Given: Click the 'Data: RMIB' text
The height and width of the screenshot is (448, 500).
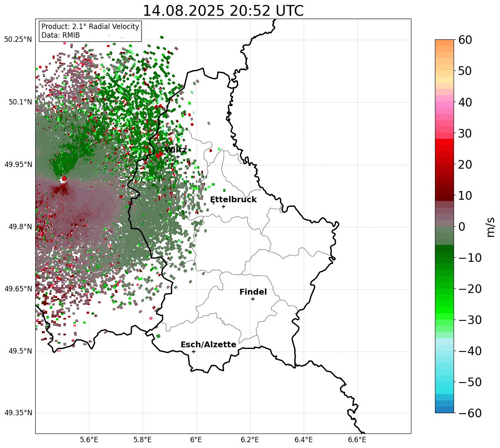Looking at the screenshot, I should tap(60, 36).
